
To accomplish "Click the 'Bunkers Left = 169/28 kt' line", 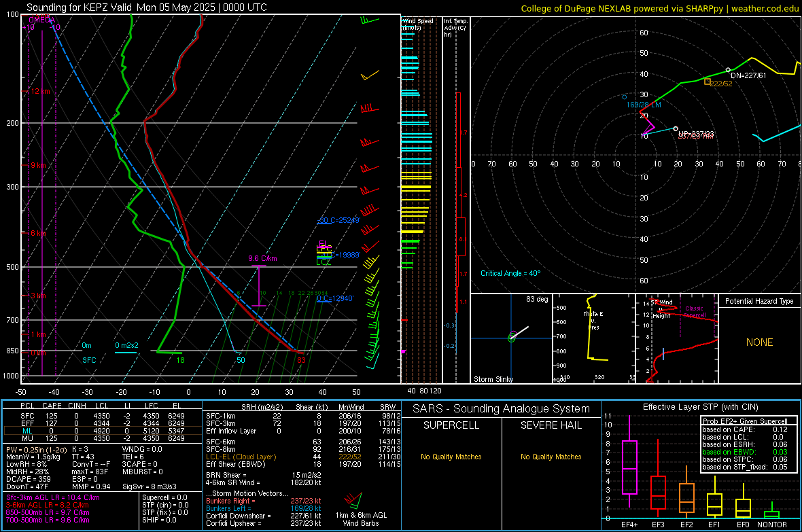I will click(x=264, y=508).
